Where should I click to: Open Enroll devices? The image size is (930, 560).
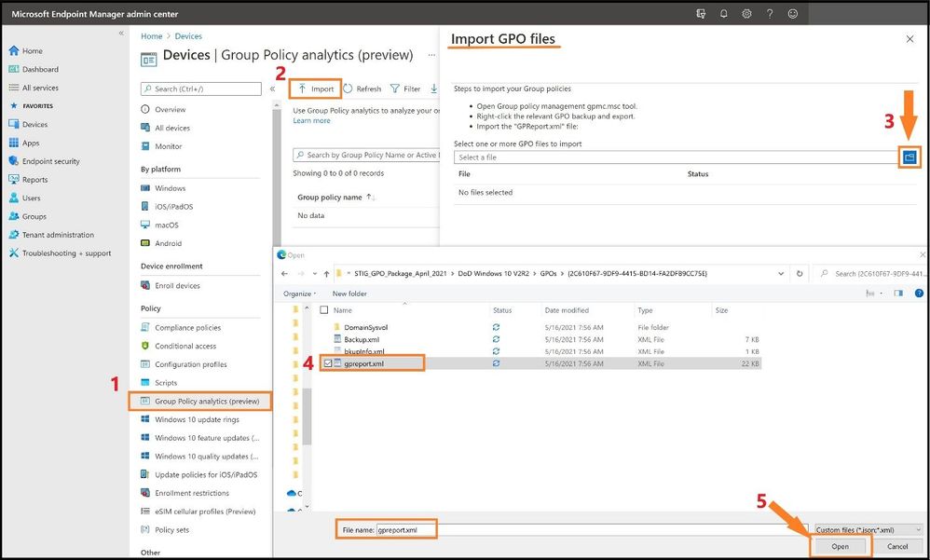(177, 286)
